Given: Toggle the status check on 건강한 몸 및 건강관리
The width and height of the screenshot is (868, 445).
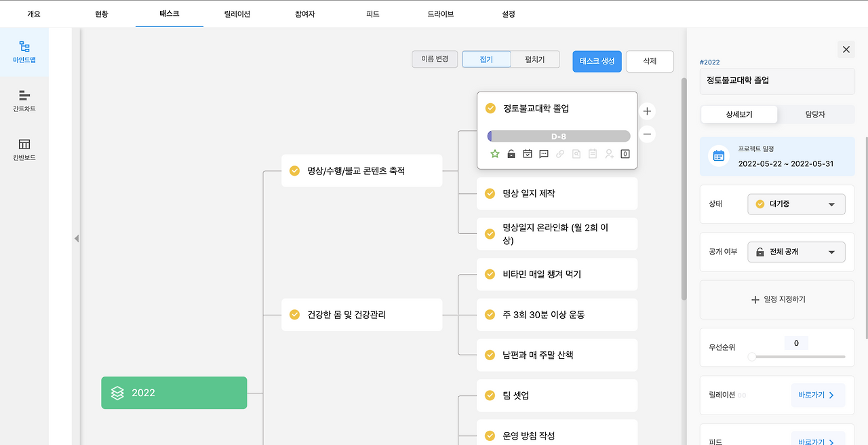Looking at the screenshot, I should click(x=294, y=315).
